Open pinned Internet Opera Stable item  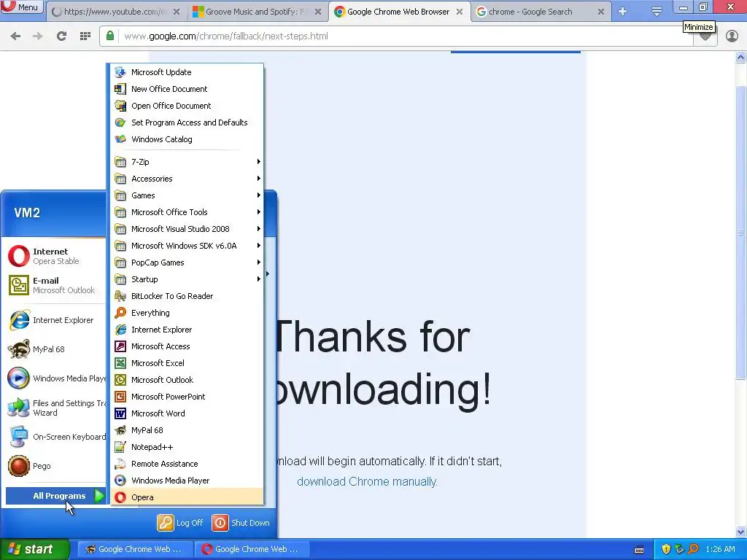pos(55,256)
